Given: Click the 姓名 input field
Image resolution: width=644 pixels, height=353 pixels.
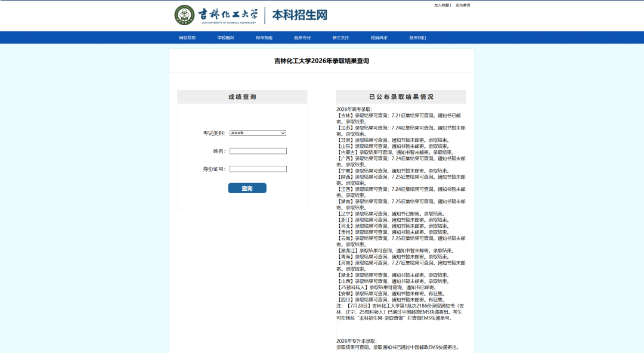Looking at the screenshot, I should pos(258,151).
